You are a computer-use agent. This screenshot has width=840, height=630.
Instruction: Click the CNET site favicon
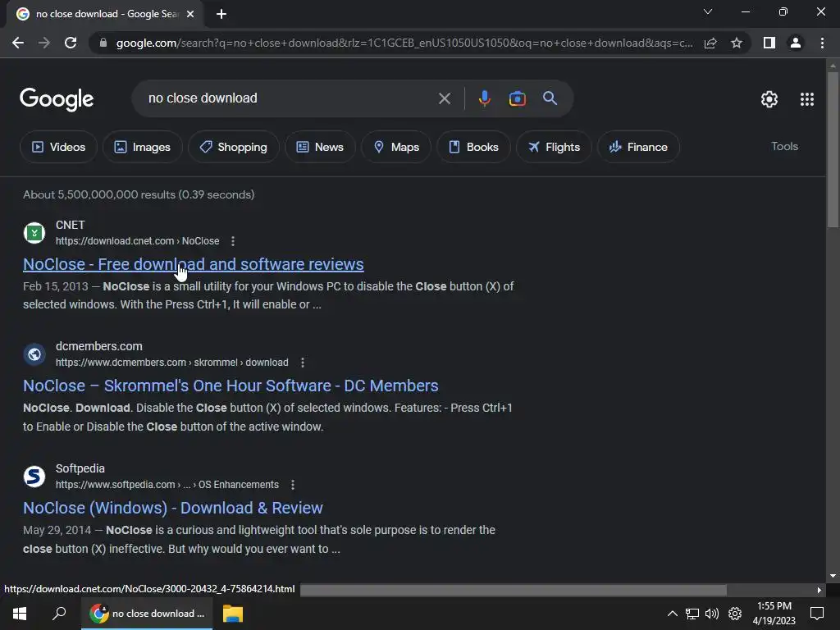point(34,233)
